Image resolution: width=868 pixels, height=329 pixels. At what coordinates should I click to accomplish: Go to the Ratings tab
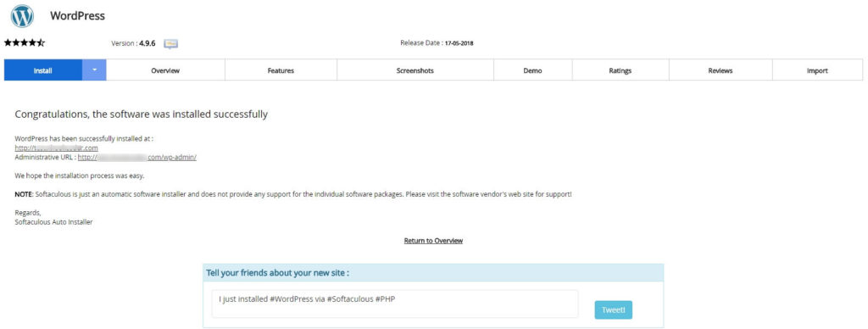[620, 70]
